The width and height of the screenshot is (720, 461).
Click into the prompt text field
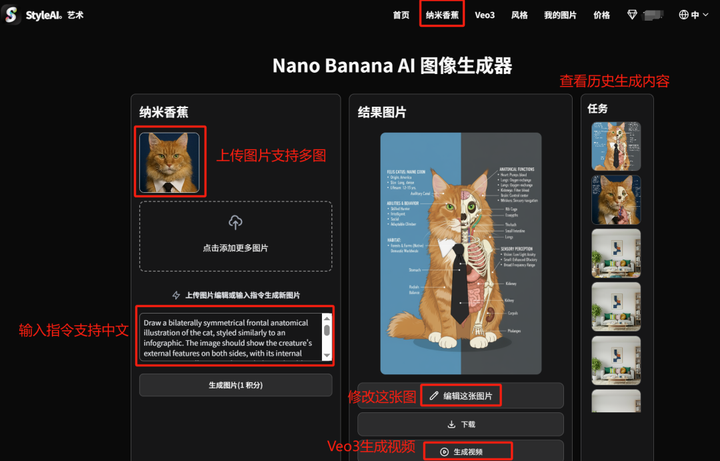pyautogui.click(x=231, y=337)
